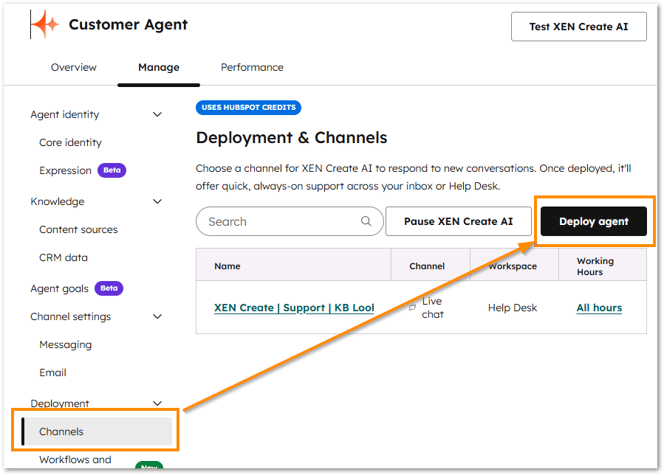
Task: Switch to the Overview tab
Action: 74,67
